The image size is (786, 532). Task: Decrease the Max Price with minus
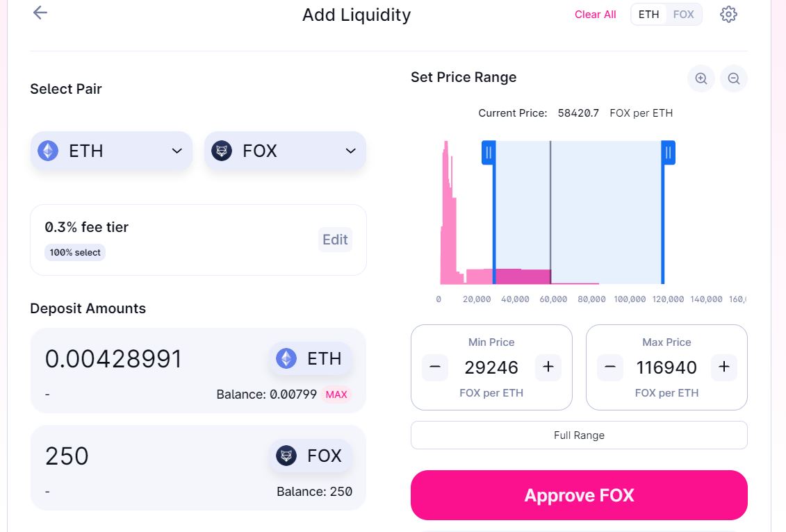point(610,367)
